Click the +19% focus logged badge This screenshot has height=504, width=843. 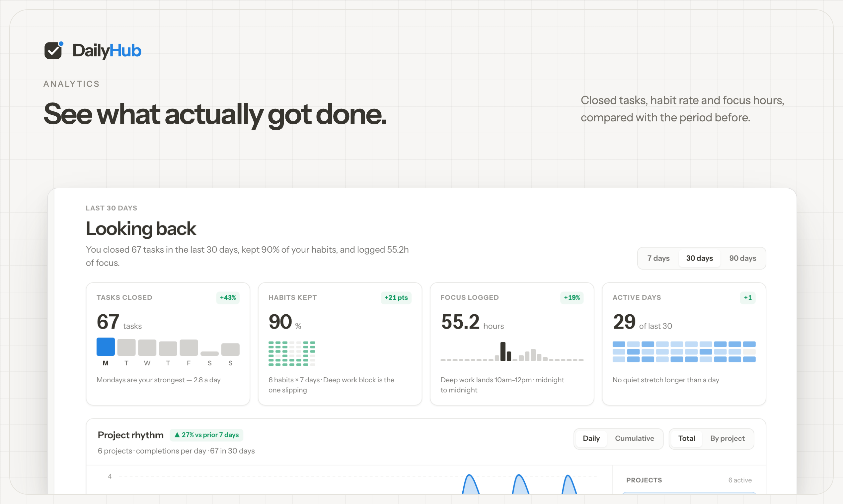click(572, 297)
